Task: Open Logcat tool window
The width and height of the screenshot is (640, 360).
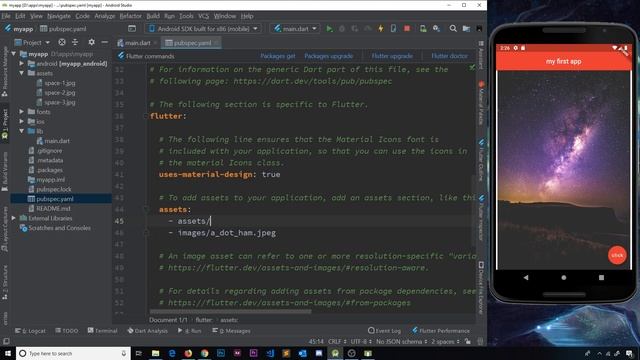Action: tap(30, 331)
